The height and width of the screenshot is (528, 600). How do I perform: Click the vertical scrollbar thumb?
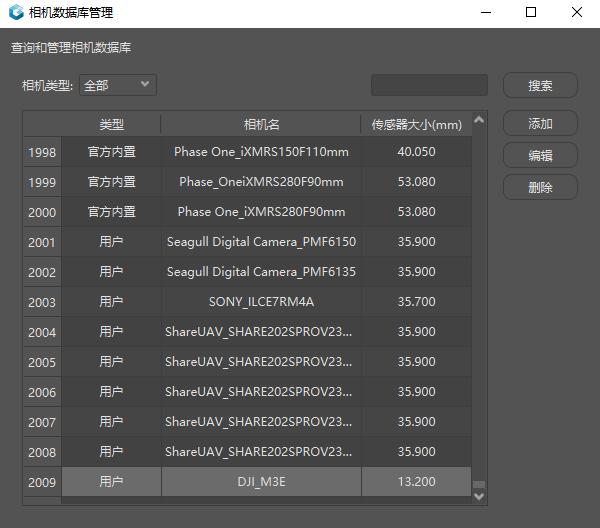(479, 484)
